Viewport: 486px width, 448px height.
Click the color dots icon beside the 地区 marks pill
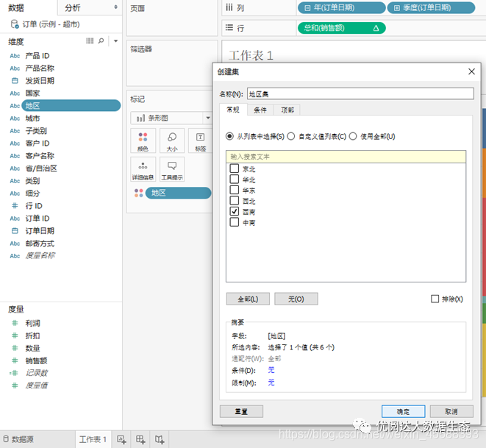pyautogui.click(x=138, y=193)
